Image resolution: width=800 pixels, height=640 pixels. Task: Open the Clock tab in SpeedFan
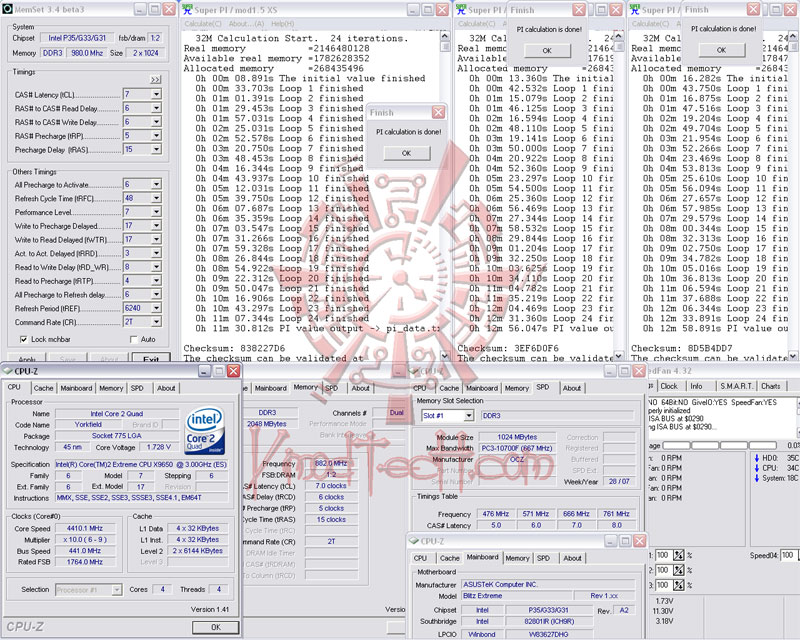669,386
